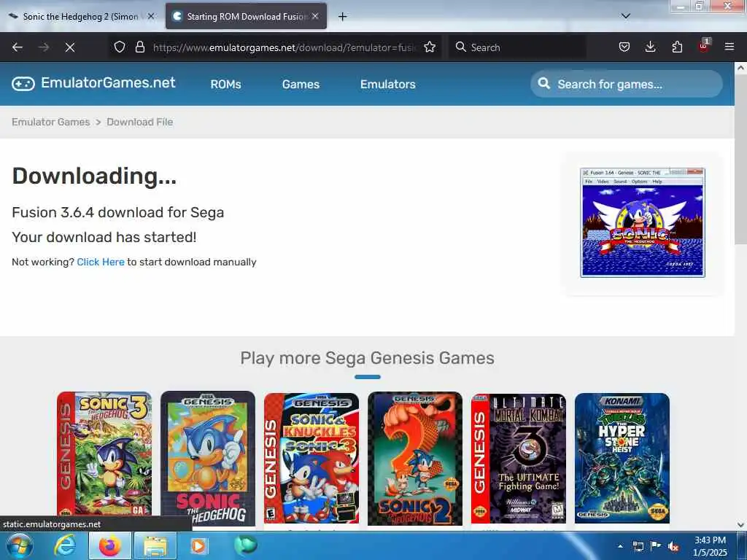This screenshot has height=560, width=747.
Task: Click the page scrollbar down arrow
Action: coord(740,525)
